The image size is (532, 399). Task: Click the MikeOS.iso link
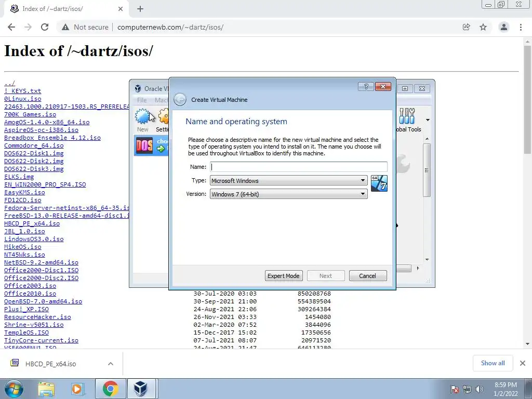[22, 247]
